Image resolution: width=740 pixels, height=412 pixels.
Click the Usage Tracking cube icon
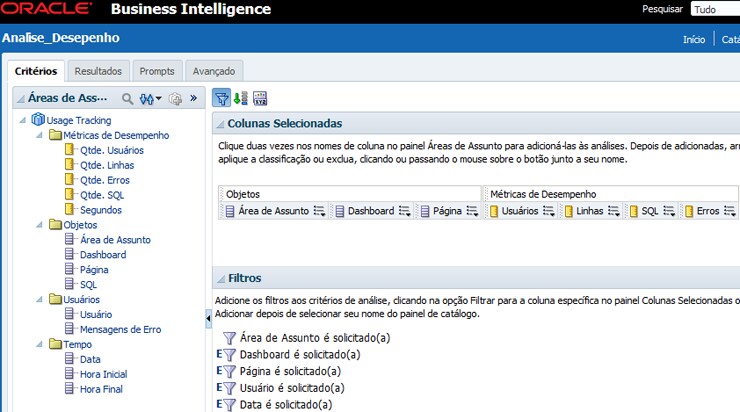[x=38, y=119]
